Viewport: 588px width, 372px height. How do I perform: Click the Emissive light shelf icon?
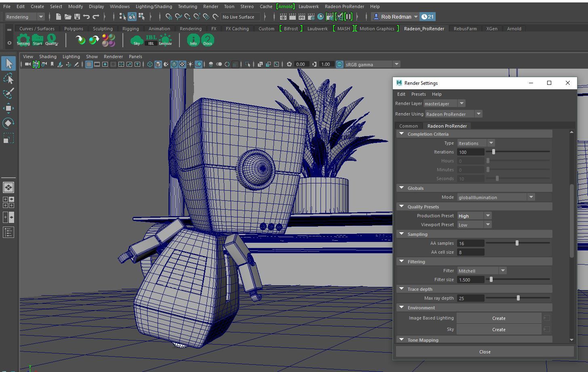(165, 40)
